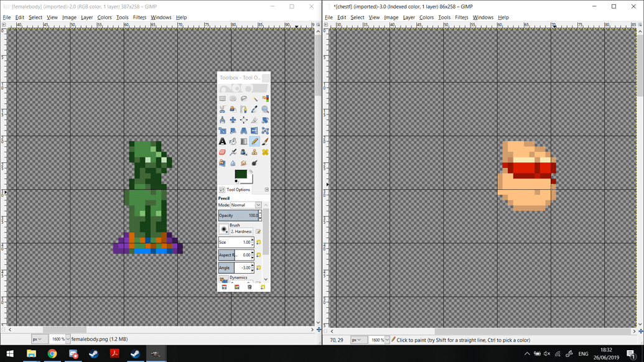Select the Rectangle Select tool in the toolbox

(x=222, y=98)
